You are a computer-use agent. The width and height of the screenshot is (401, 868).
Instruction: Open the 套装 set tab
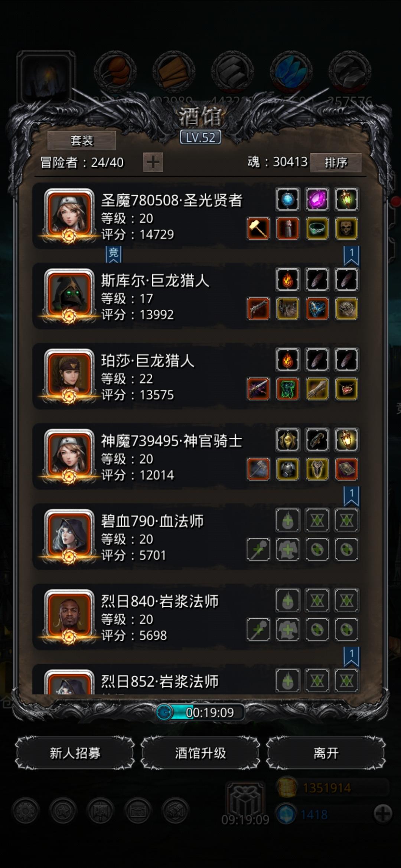click(x=82, y=141)
